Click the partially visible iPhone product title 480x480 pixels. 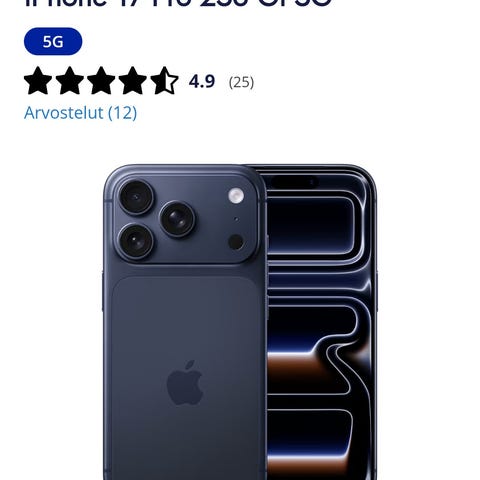pos(178,4)
